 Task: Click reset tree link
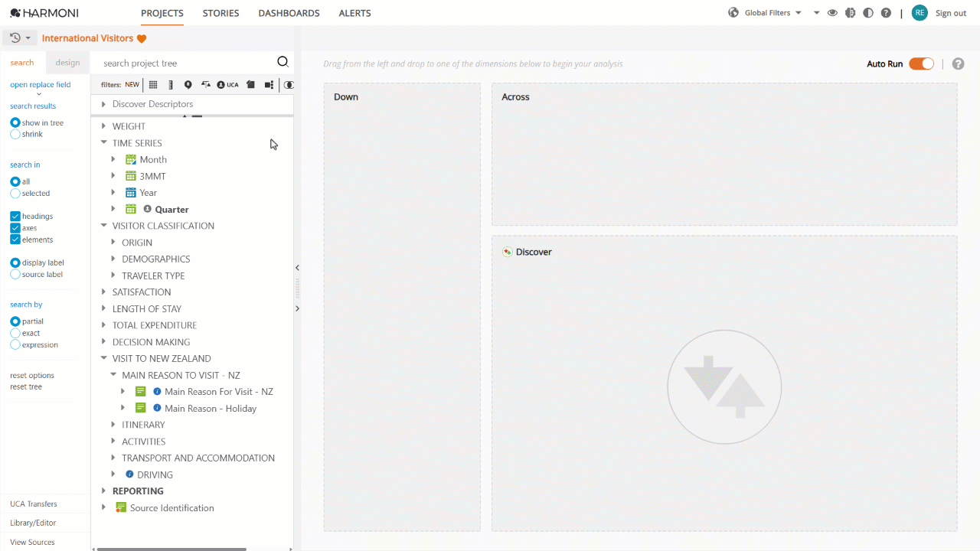[26, 386]
